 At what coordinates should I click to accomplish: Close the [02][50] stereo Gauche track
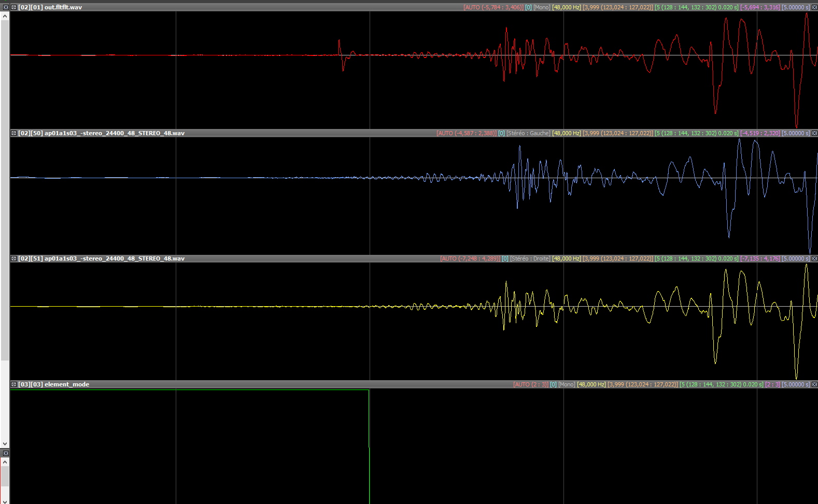click(x=814, y=133)
